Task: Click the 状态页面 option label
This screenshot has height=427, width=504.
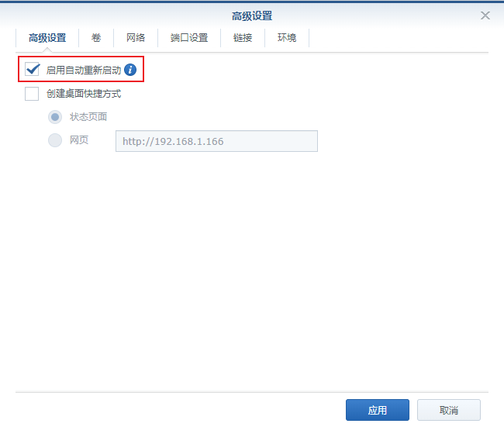Action: [x=88, y=117]
